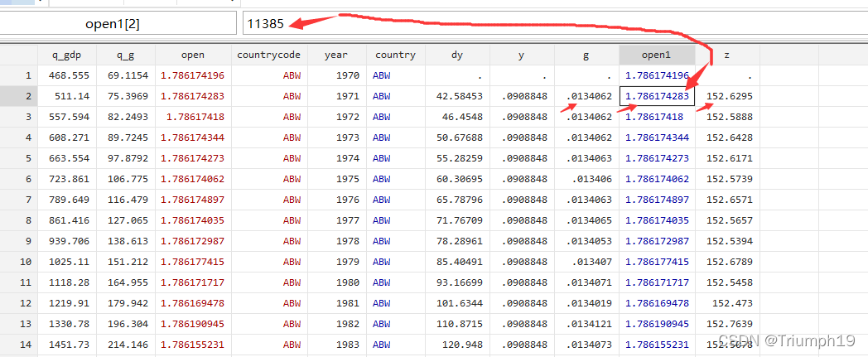This screenshot has height=357, width=868.
Task: Click blue open1 cell 1.786177415
Action: pyautogui.click(x=657, y=262)
